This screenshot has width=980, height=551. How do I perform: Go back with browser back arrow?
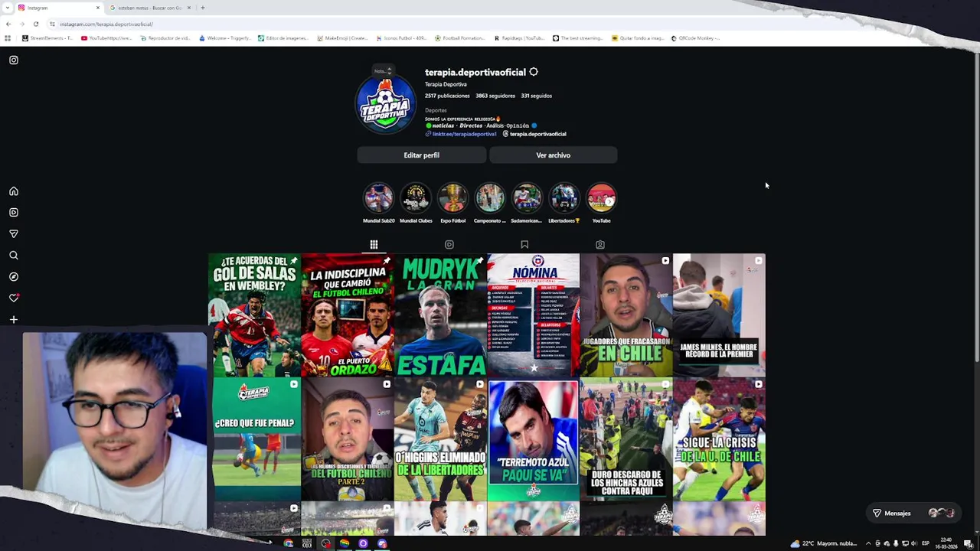pos(8,24)
